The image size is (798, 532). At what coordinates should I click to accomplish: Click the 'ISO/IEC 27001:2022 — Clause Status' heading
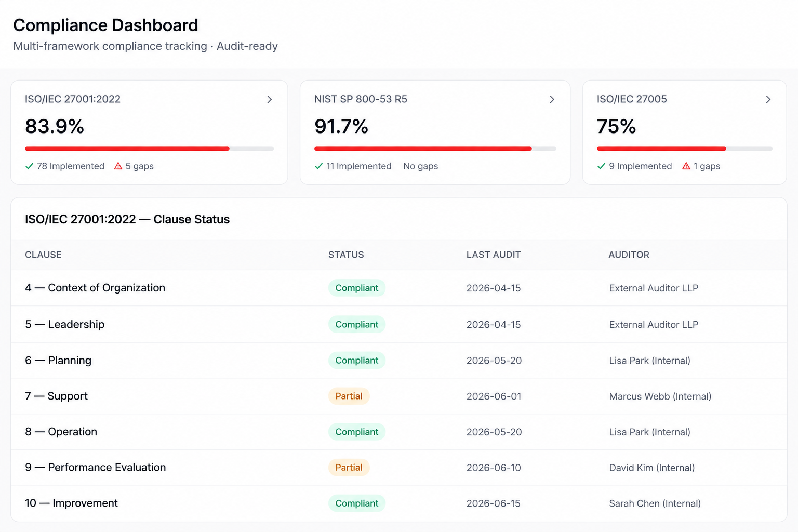click(x=127, y=219)
